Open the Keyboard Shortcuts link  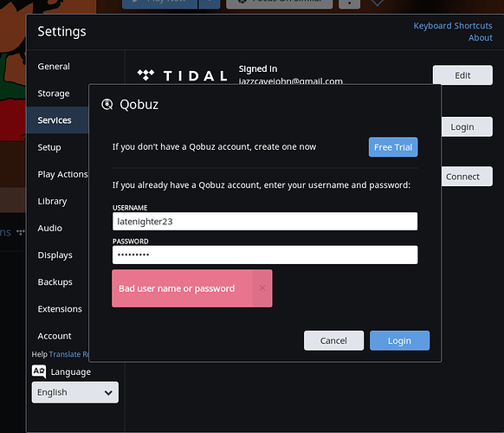(453, 26)
